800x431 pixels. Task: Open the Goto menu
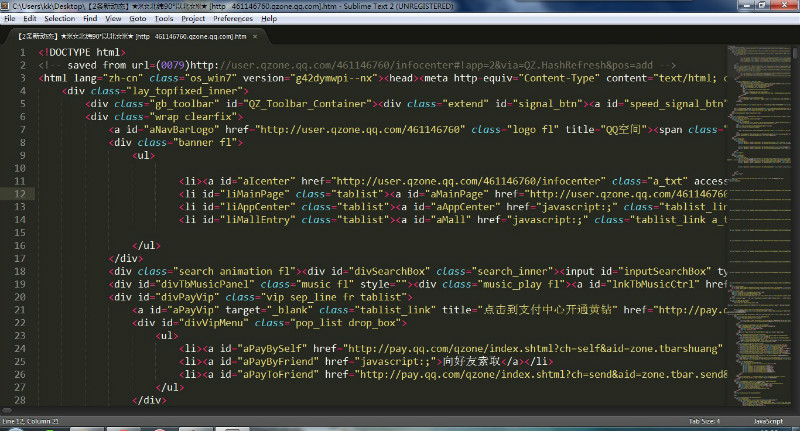point(137,18)
